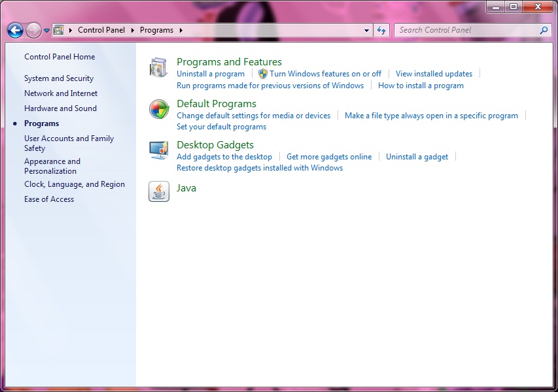Open Hardware and Sound category
The width and height of the screenshot is (558, 392).
[x=60, y=108]
